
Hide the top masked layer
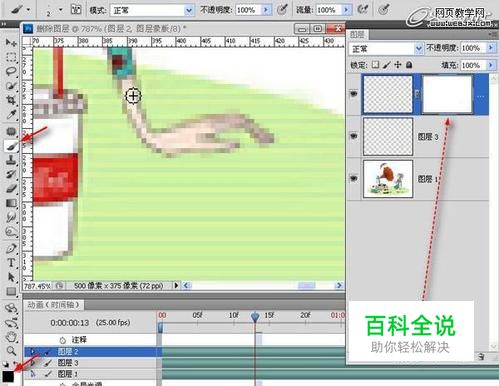click(354, 94)
